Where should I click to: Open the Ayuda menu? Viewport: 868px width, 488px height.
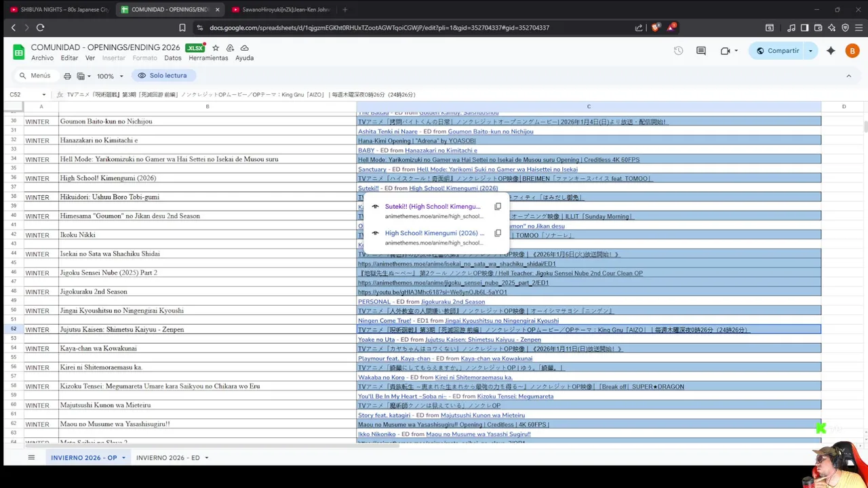(244, 58)
